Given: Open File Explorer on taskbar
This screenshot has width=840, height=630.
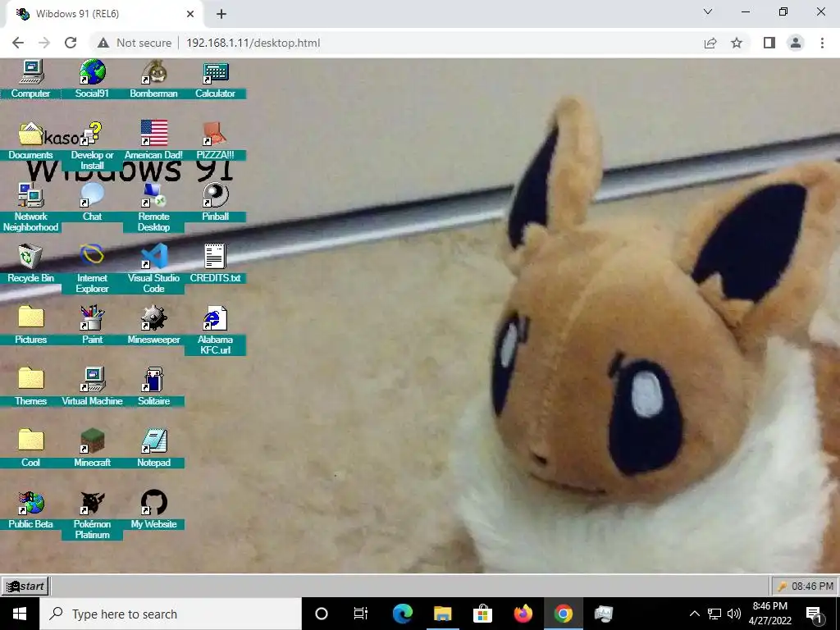Looking at the screenshot, I should [442, 614].
